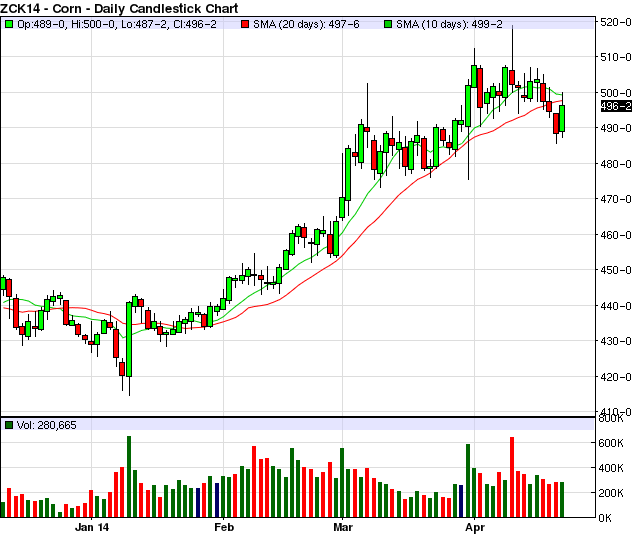The image size is (640, 536).
Task: Click the 400K volume axis label
Action: (x=611, y=468)
